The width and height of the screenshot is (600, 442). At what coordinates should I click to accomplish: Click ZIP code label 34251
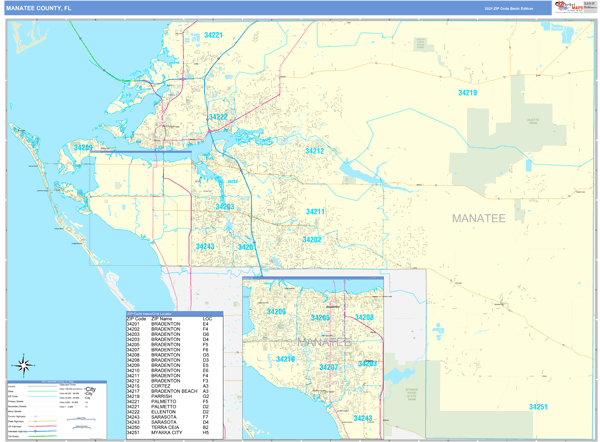(x=538, y=407)
